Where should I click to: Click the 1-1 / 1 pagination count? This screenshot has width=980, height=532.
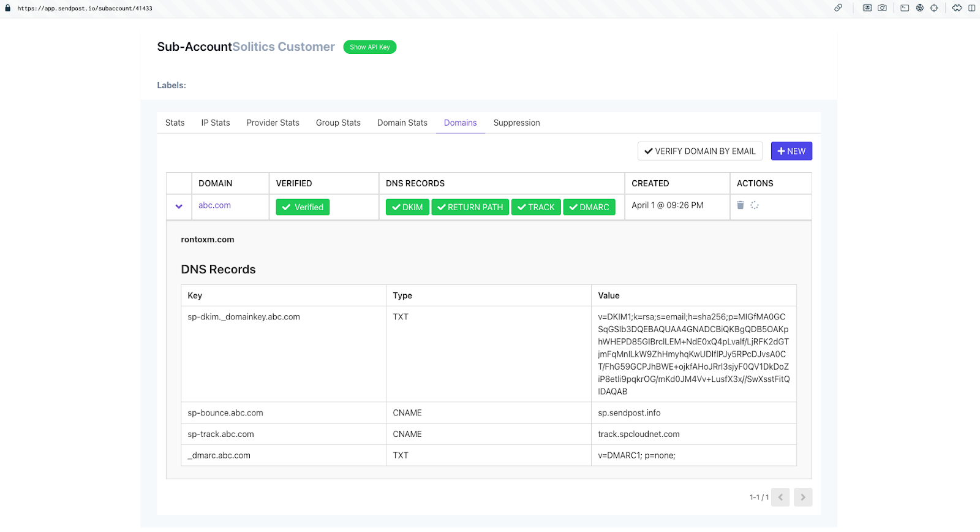[759, 497]
